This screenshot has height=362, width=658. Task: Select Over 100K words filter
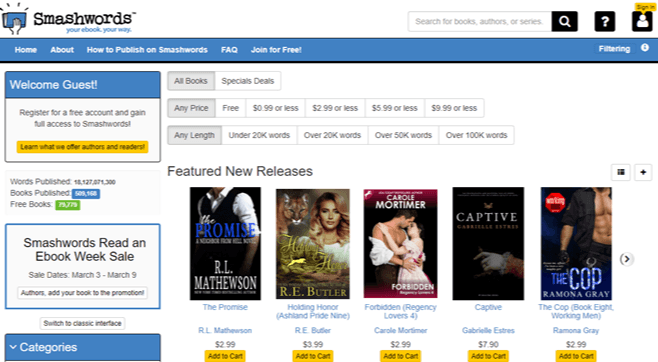pyautogui.click(x=476, y=135)
